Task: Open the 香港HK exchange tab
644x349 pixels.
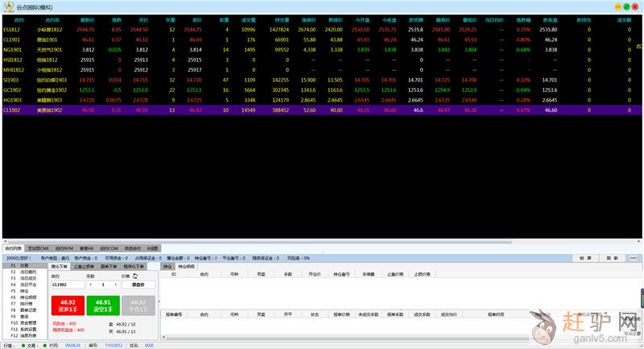Action: (x=86, y=248)
